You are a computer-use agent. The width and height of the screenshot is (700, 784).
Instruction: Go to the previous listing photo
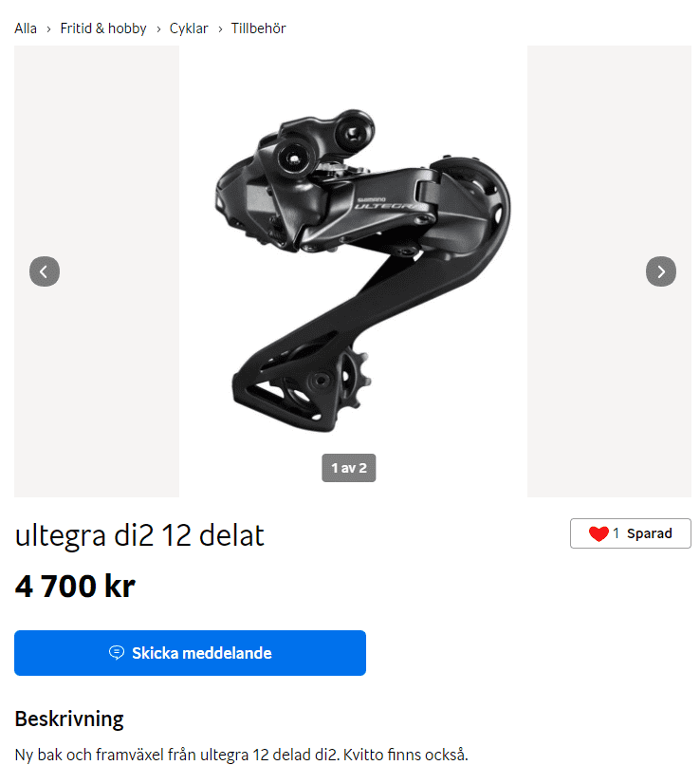(45, 271)
